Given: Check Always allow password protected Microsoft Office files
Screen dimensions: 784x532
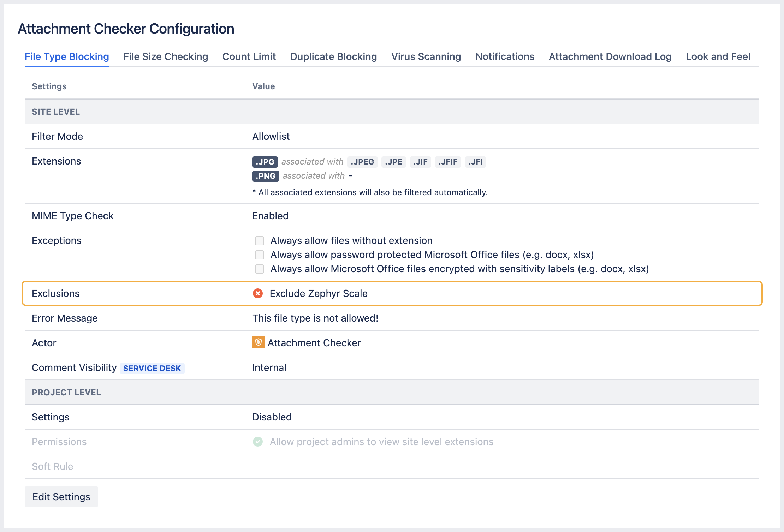Looking at the screenshot, I should [x=260, y=255].
